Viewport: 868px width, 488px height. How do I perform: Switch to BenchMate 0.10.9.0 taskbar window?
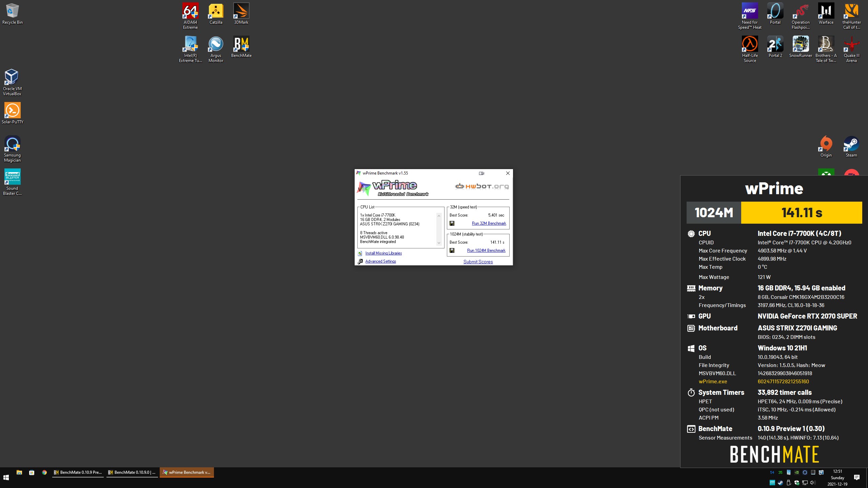click(x=132, y=472)
